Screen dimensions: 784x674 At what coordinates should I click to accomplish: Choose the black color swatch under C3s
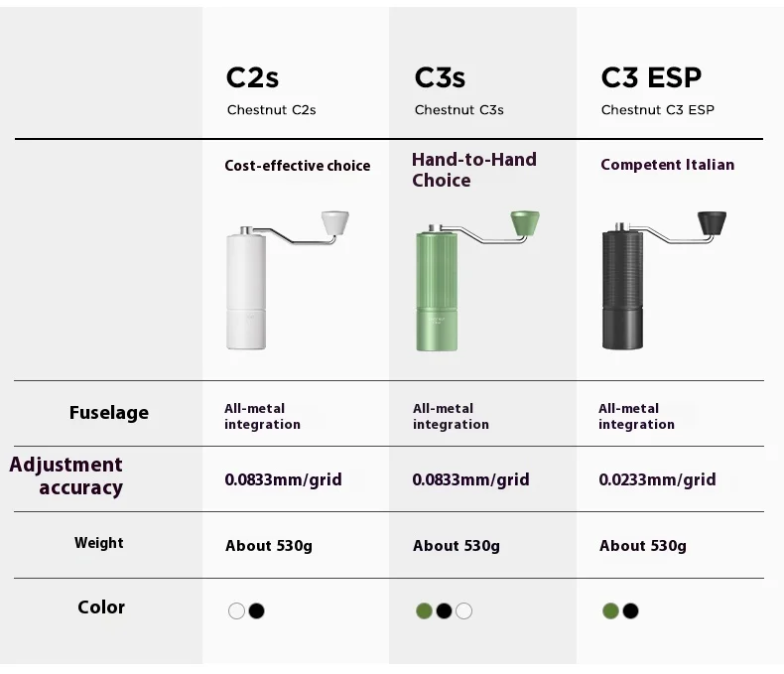tap(444, 610)
